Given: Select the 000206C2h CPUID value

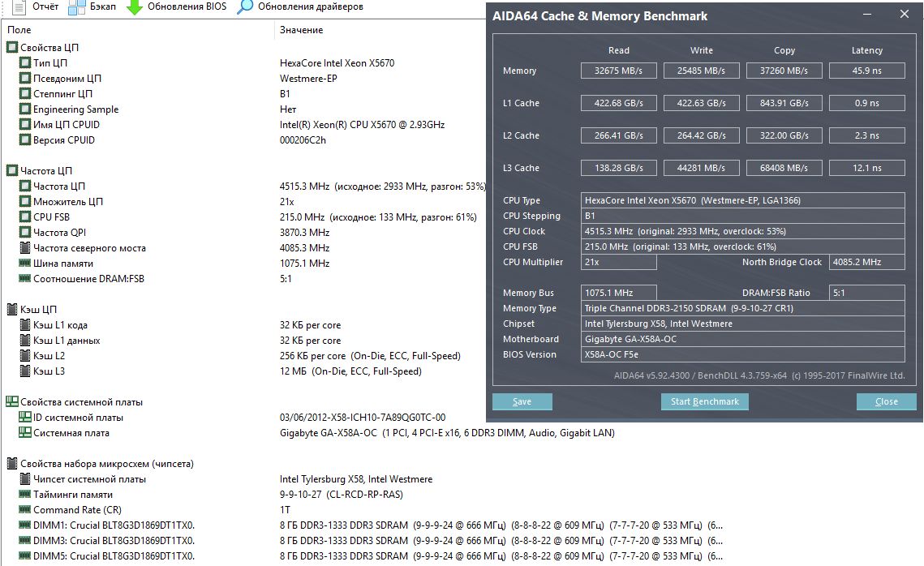Looking at the screenshot, I should click(303, 140).
